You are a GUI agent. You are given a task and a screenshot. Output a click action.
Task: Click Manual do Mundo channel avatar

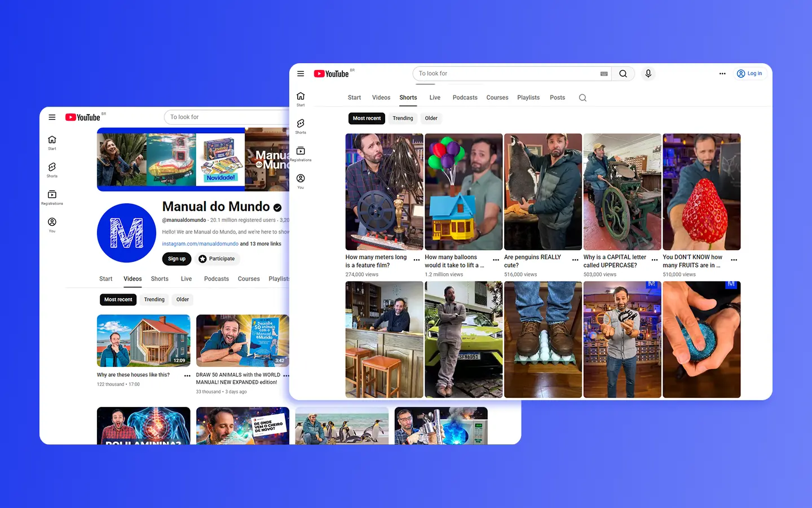[126, 233]
